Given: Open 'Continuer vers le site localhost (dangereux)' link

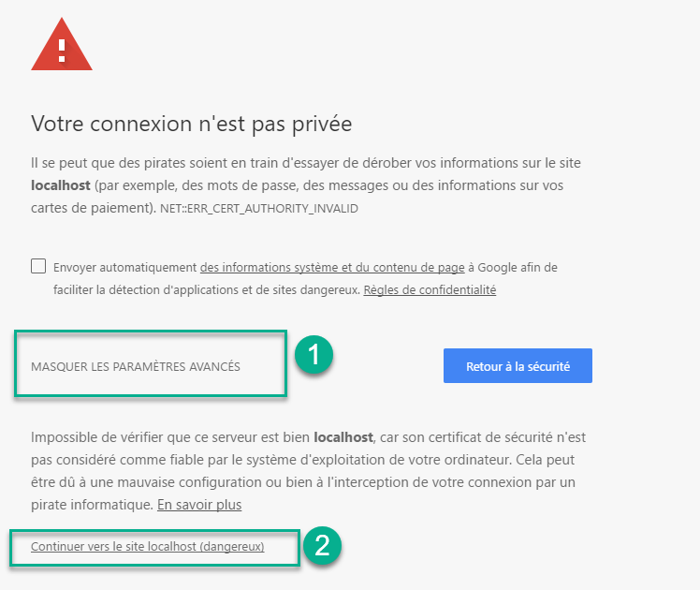Looking at the screenshot, I should coord(148,546).
